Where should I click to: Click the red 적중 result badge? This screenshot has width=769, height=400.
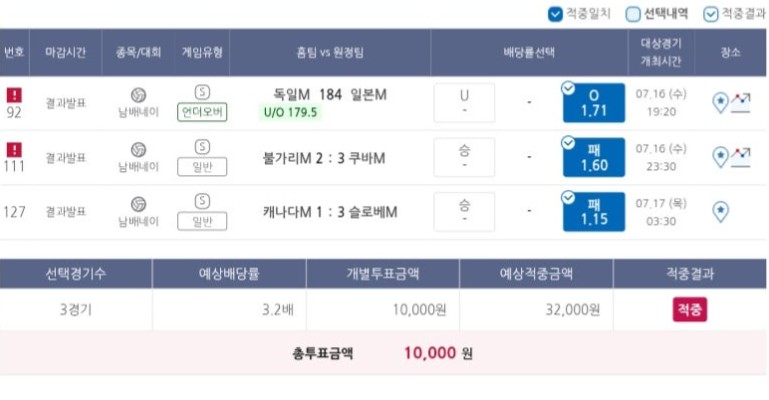690,309
